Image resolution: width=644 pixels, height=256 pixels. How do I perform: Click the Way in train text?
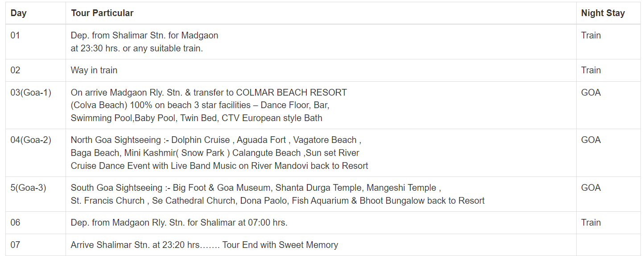(94, 71)
